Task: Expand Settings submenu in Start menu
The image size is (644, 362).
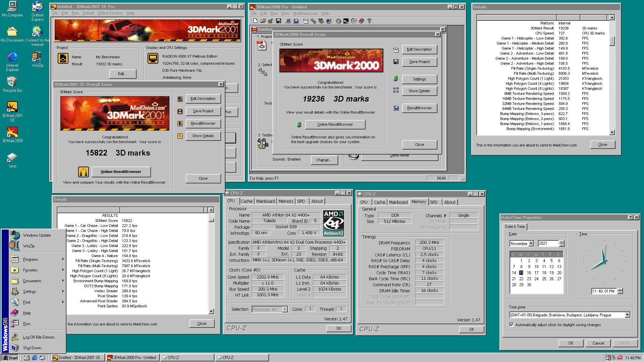Action: tap(37, 291)
